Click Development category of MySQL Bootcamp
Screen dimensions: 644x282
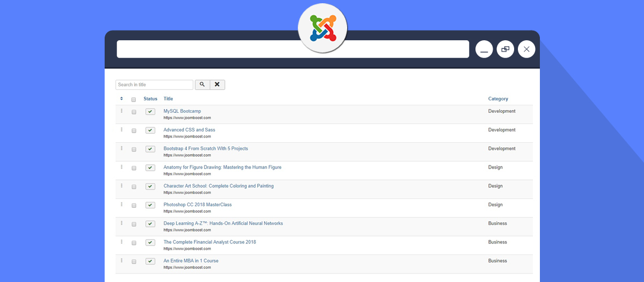[502, 111]
